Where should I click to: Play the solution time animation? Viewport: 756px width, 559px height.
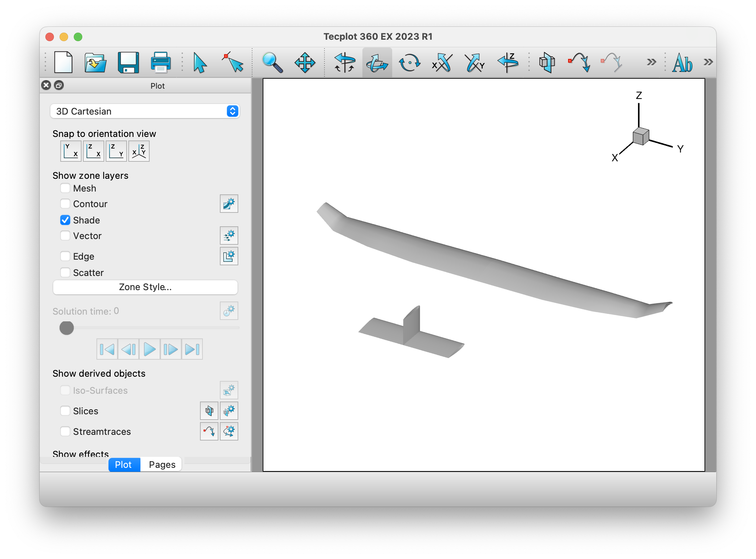pyautogui.click(x=150, y=349)
